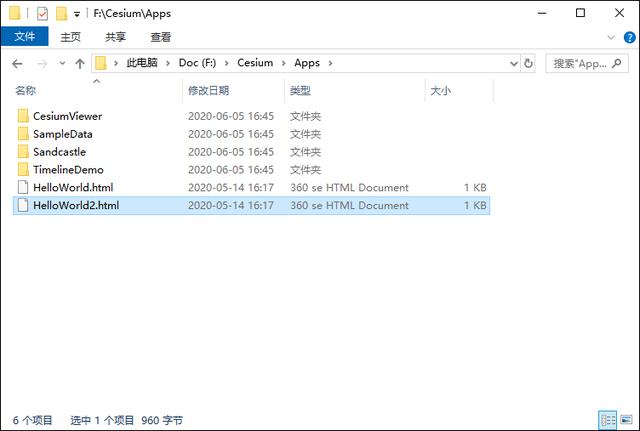Click the HelloWorld.html file icon
Image resolution: width=640 pixels, height=431 pixels.
pyautogui.click(x=23, y=187)
